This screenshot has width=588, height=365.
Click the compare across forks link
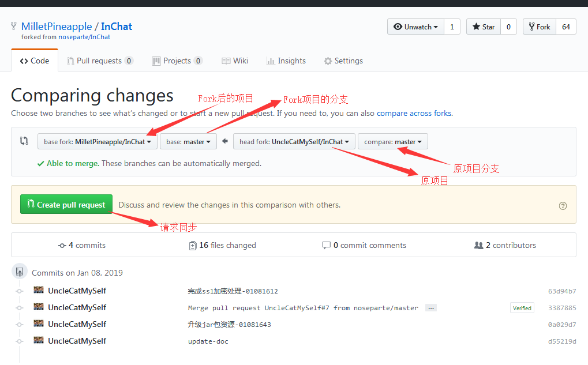(414, 113)
